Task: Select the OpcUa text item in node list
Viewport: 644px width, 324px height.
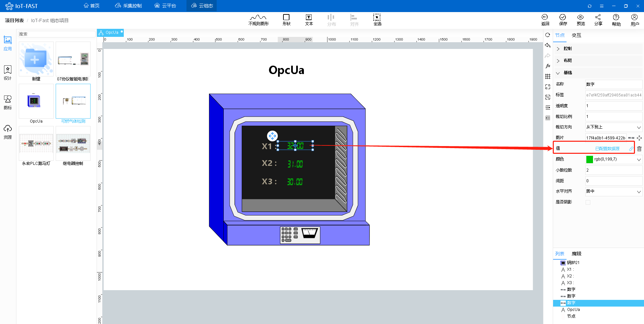Action: click(x=573, y=310)
